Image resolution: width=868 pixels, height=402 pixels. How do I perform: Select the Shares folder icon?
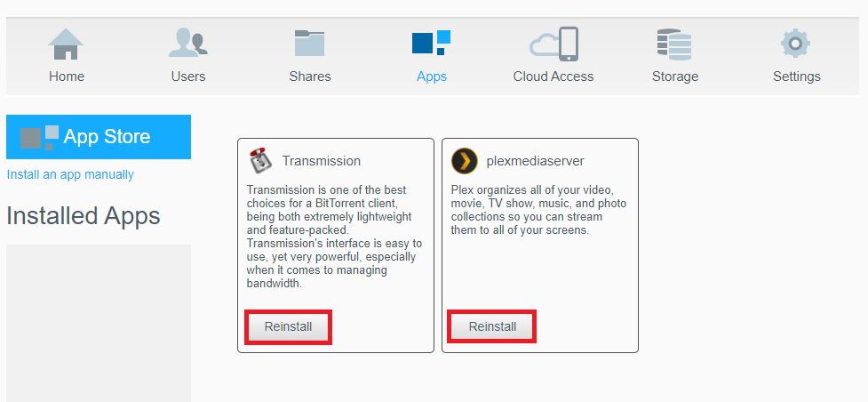(309, 44)
